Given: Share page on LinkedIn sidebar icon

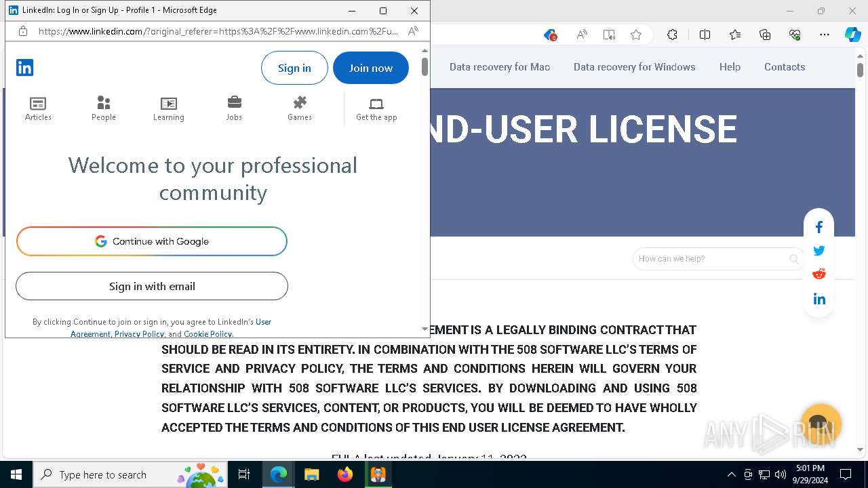Looking at the screenshot, I should (819, 299).
